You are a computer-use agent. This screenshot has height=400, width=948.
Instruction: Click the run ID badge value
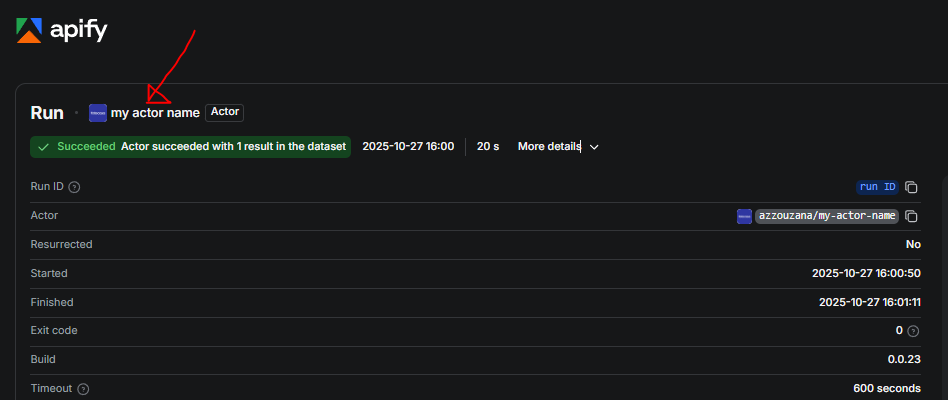[877, 187]
